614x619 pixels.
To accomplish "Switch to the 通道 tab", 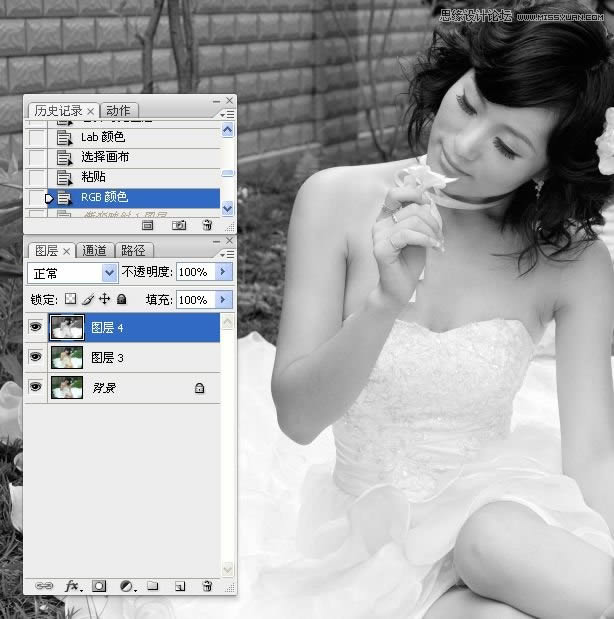I will click(95, 250).
